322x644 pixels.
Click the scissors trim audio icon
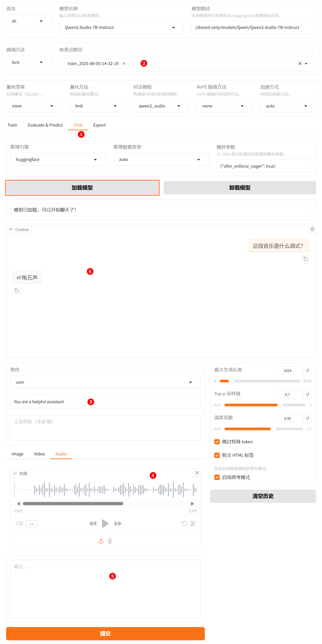coord(193,523)
